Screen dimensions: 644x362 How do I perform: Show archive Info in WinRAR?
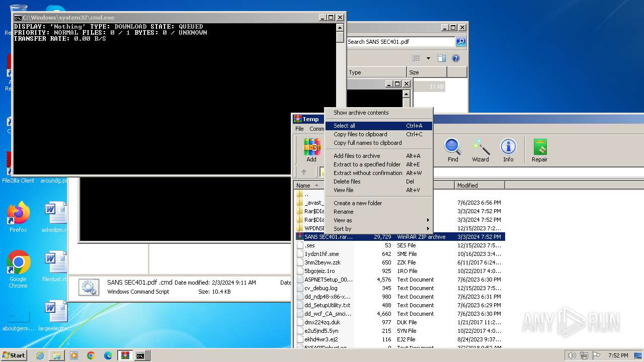point(508,150)
